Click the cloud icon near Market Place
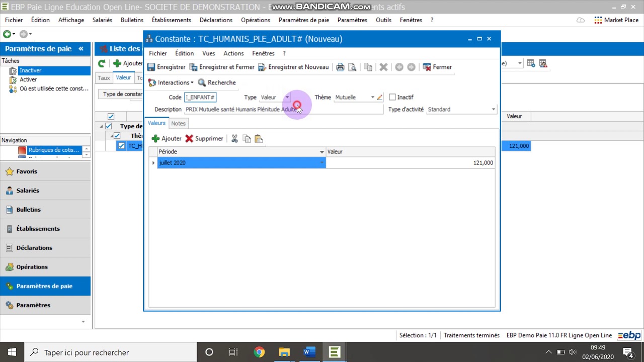The image size is (644, 362). pos(581,20)
